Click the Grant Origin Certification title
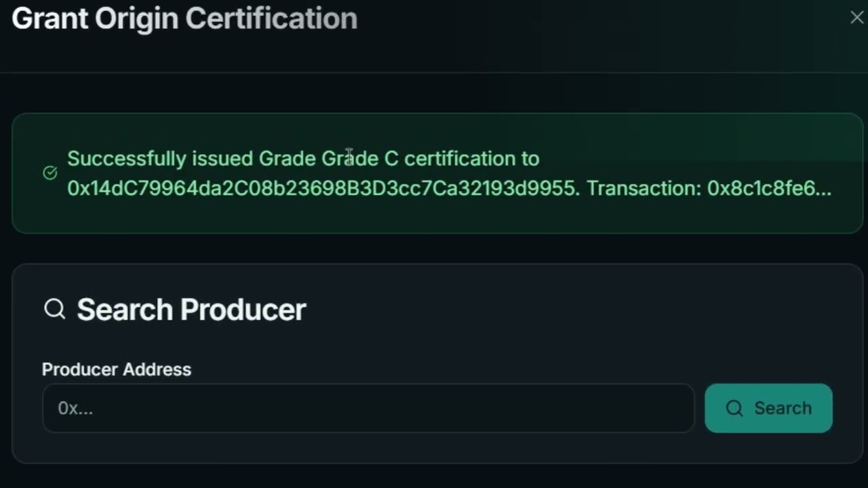 [184, 19]
